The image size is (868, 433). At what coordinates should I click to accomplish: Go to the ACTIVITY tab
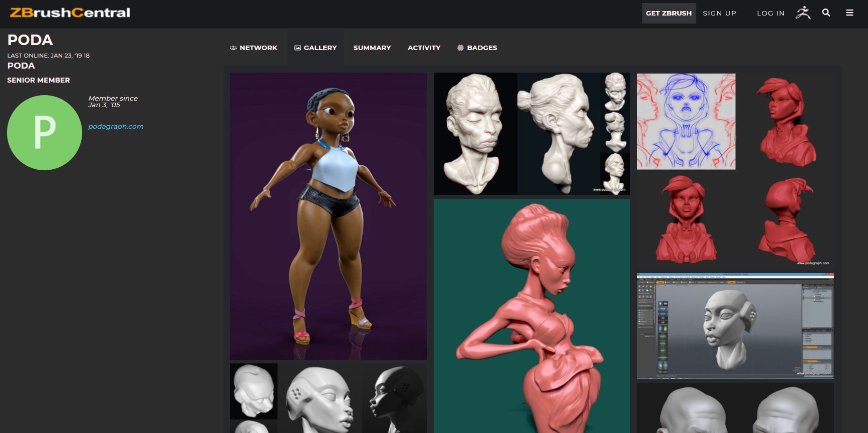tap(424, 48)
